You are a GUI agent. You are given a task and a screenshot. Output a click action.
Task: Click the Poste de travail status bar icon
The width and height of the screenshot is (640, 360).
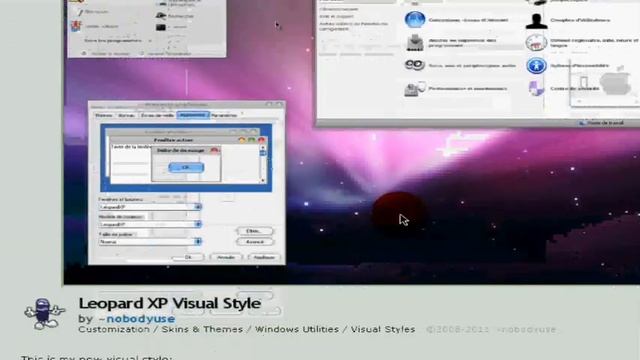point(582,123)
